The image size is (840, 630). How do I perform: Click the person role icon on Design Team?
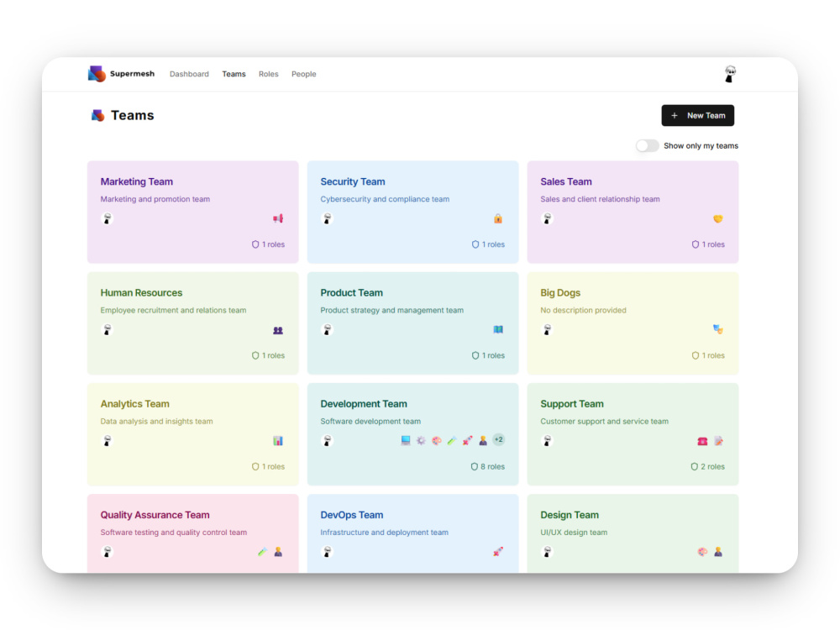(718, 552)
